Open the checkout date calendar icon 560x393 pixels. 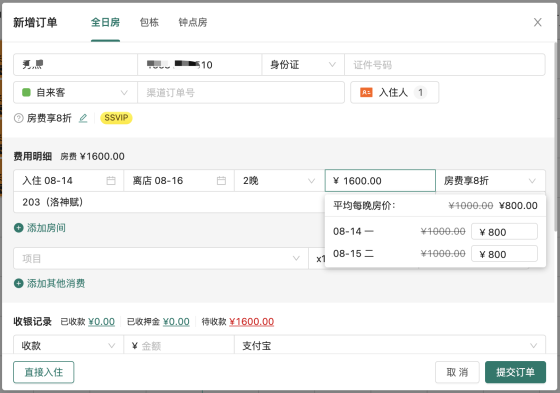click(x=221, y=181)
